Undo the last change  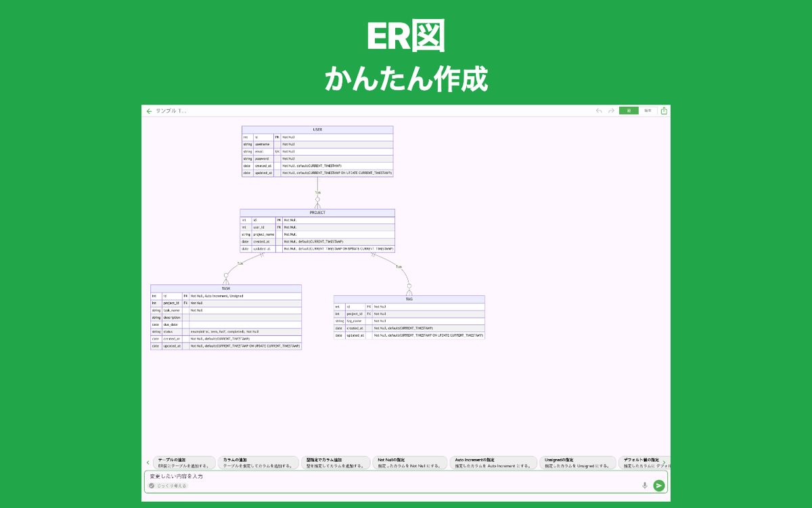pyautogui.click(x=599, y=110)
